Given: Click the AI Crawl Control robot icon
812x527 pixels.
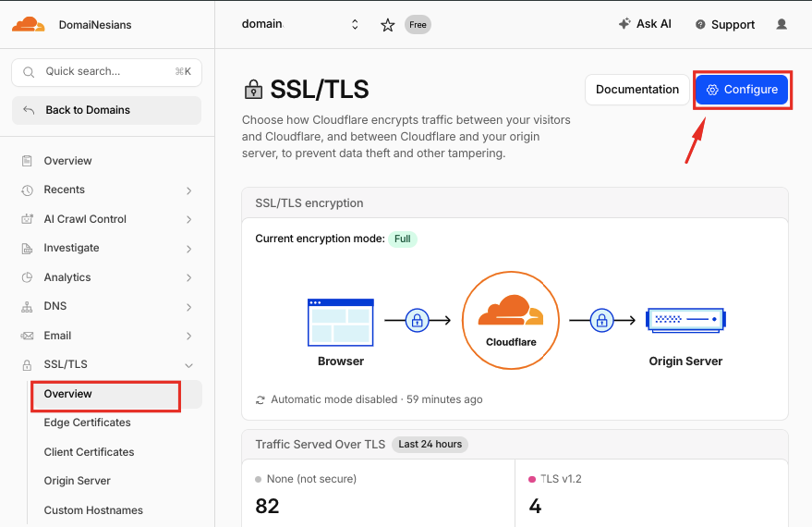Looking at the screenshot, I should tap(27, 219).
